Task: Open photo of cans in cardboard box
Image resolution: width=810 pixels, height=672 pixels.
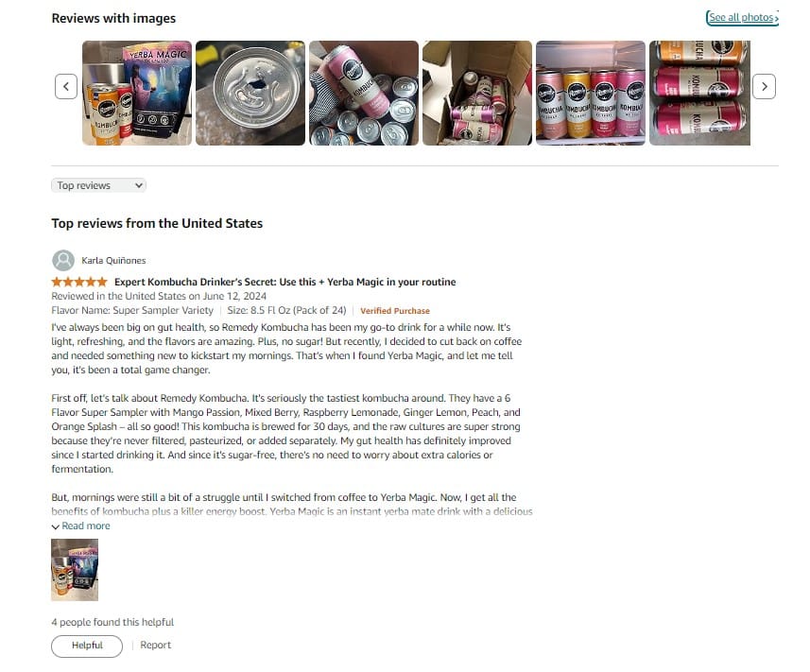Action: [x=477, y=93]
